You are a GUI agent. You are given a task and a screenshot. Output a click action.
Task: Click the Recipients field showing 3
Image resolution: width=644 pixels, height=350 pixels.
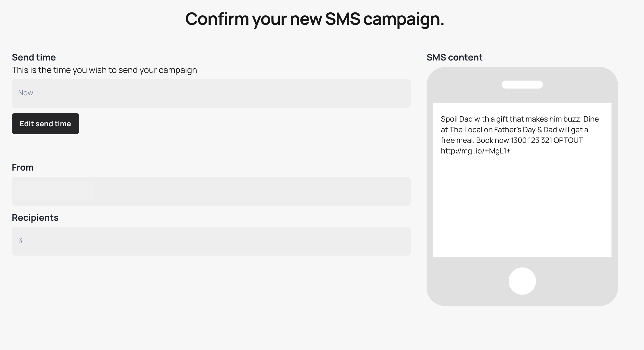coord(211,241)
